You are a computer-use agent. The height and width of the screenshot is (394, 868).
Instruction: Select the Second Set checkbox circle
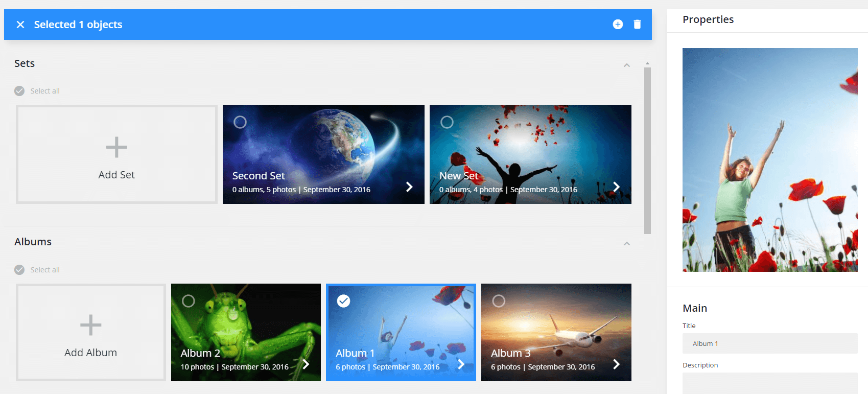pyautogui.click(x=240, y=122)
